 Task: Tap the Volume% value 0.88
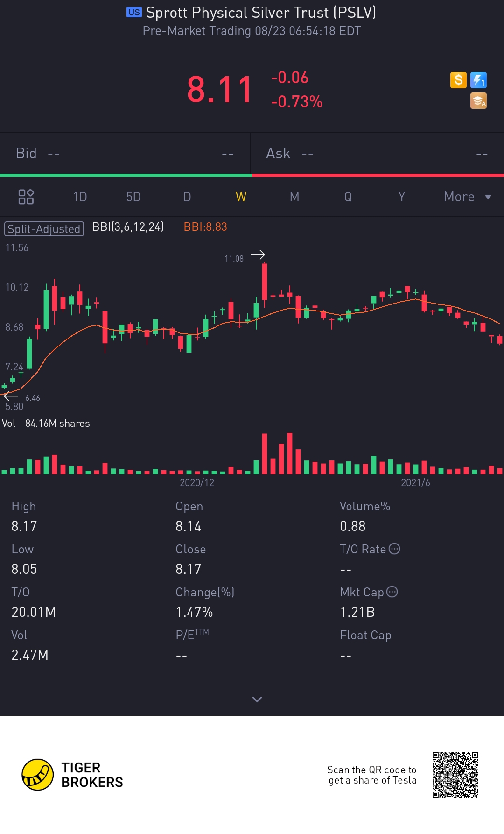pos(353,526)
